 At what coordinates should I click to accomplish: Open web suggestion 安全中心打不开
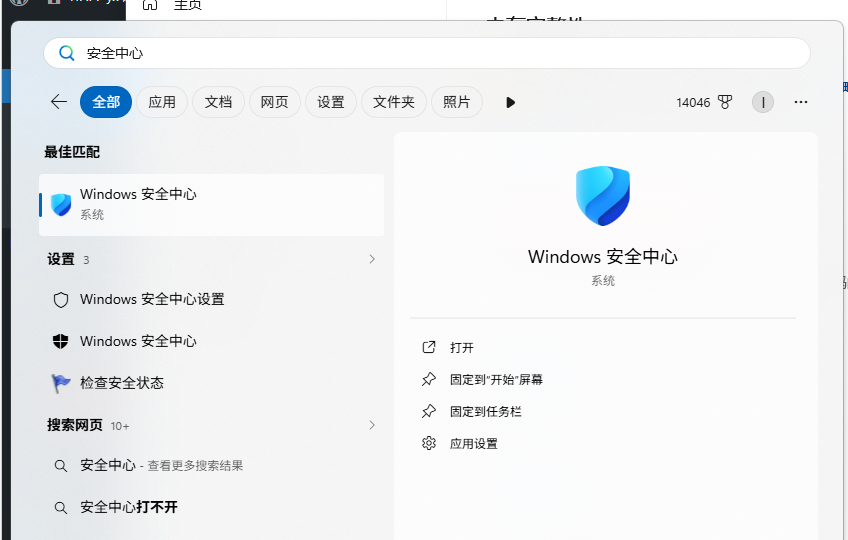(129, 507)
